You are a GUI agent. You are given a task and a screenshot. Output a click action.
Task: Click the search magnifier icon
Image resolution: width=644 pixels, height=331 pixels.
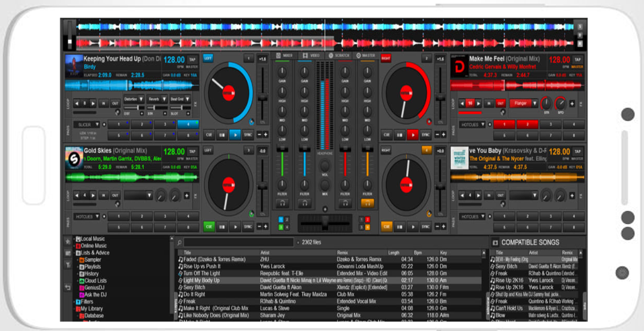[180, 242]
